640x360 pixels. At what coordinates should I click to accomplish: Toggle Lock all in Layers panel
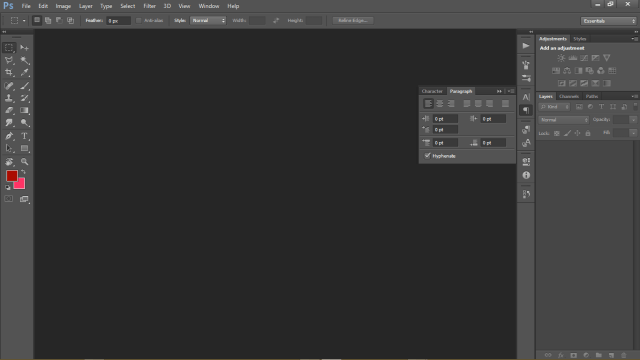coord(588,133)
